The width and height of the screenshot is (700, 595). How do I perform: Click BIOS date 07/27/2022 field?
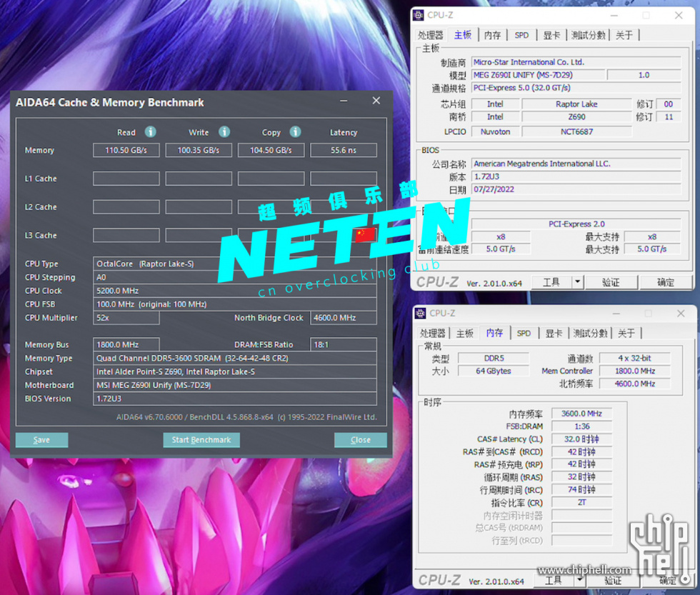tap(576, 189)
